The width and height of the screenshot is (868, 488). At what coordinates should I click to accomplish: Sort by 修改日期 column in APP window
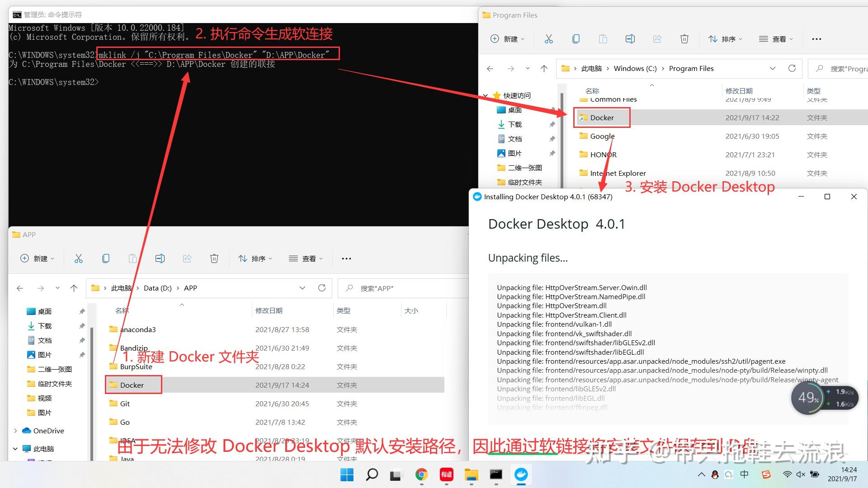coord(269,310)
